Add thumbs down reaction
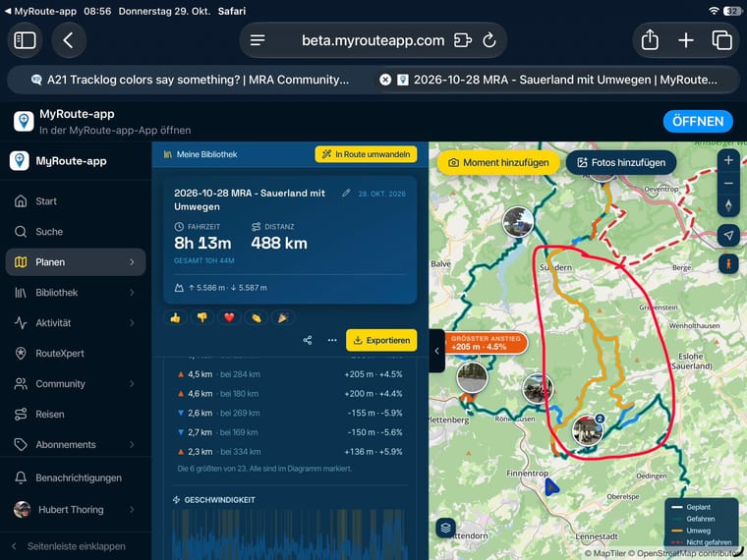The height and width of the screenshot is (560, 747). point(202,317)
